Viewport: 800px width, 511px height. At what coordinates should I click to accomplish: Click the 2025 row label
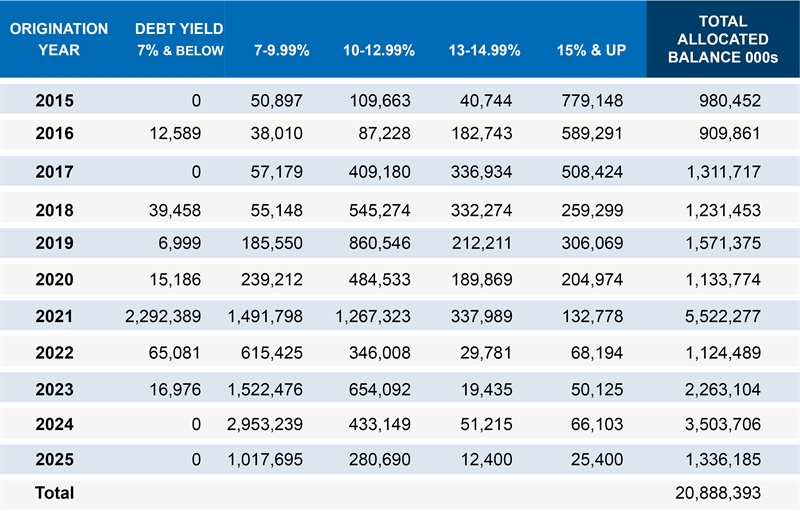point(55,459)
